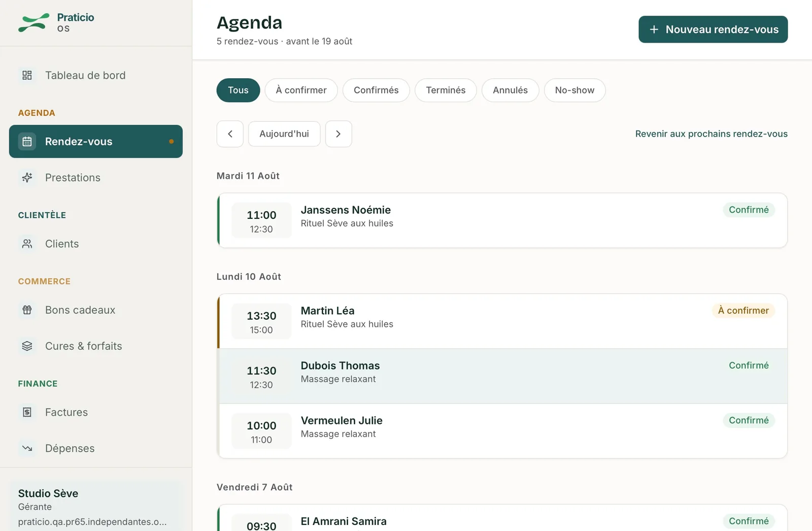Click the Cures & forfaits layers icon
This screenshot has width=812, height=531.
click(27, 346)
